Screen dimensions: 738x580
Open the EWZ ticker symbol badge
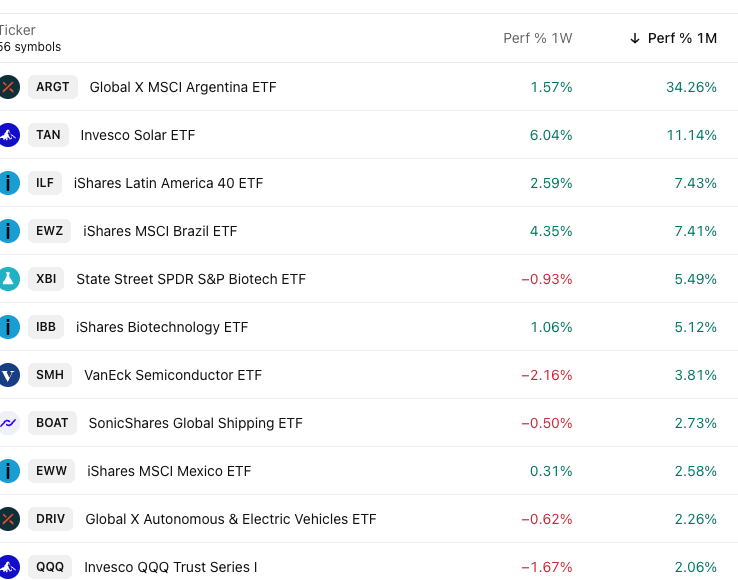49,231
